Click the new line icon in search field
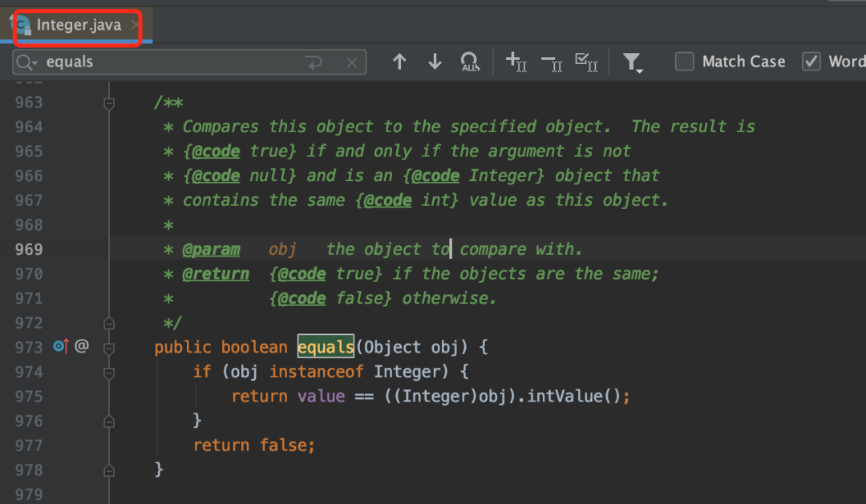The height and width of the screenshot is (504, 866). [x=314, y=62]
